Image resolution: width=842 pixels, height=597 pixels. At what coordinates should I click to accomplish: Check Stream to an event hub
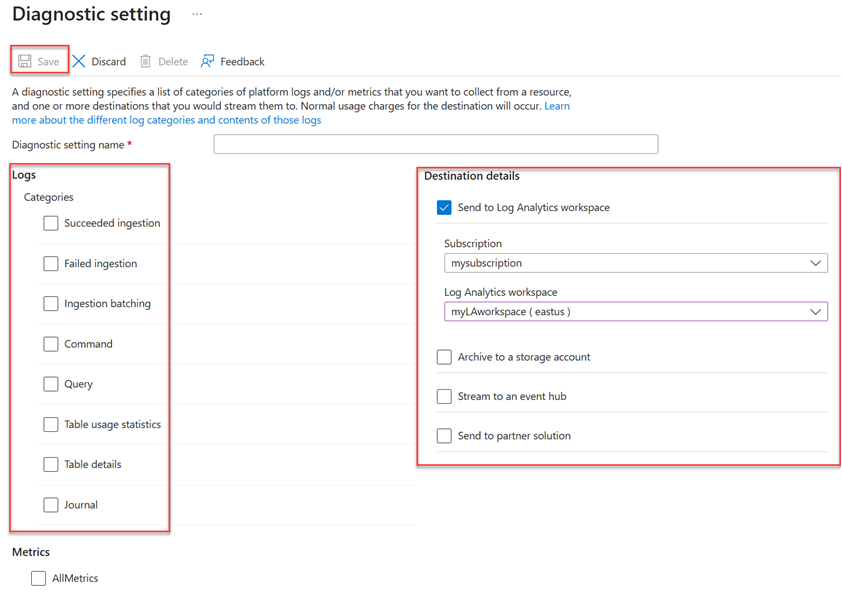(x=444, y=396)
